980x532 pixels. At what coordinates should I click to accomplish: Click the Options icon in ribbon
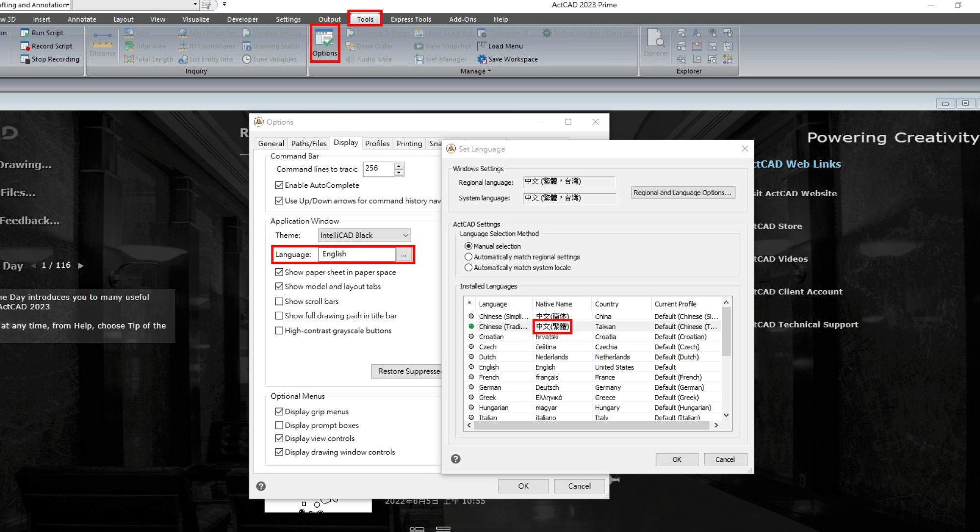click(324, 39)
